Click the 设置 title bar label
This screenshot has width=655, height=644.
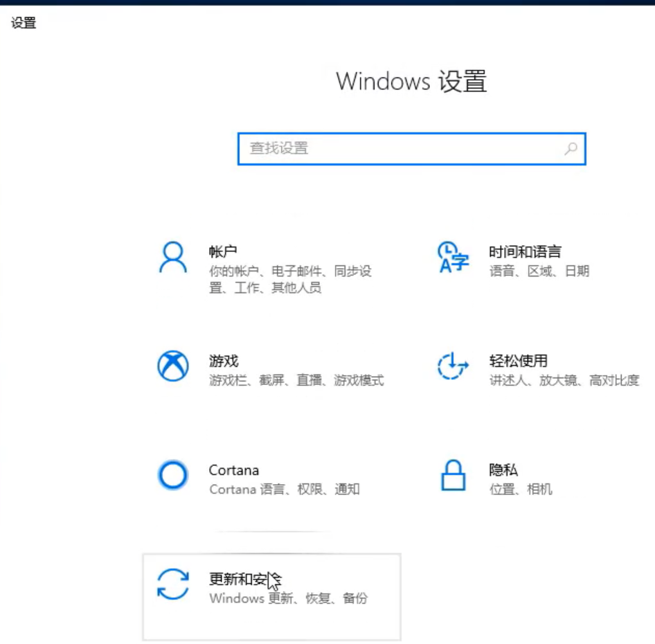[24, 23]
